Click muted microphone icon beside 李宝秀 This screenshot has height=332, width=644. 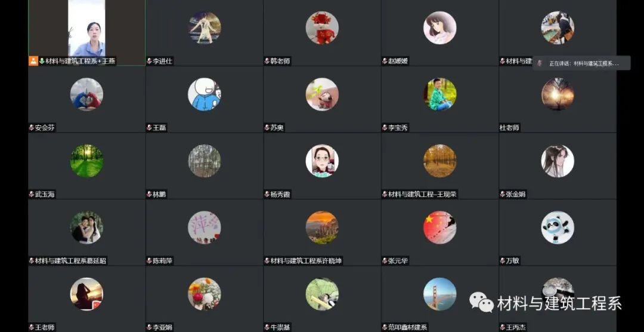(x=385, y=128)
